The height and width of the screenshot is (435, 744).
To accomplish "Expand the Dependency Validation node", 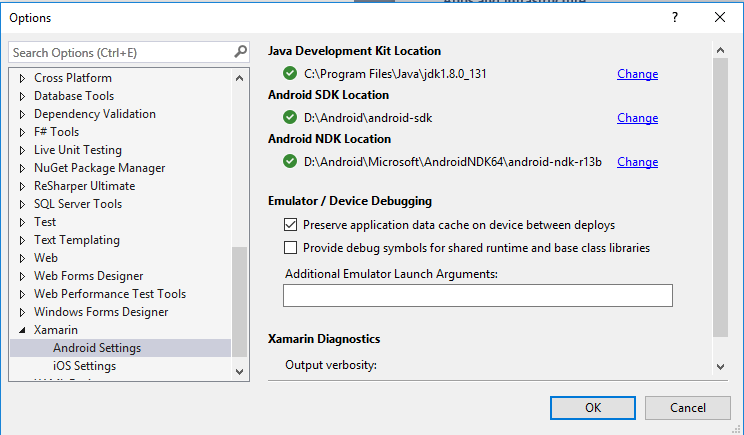I will (x=22, y=114).
